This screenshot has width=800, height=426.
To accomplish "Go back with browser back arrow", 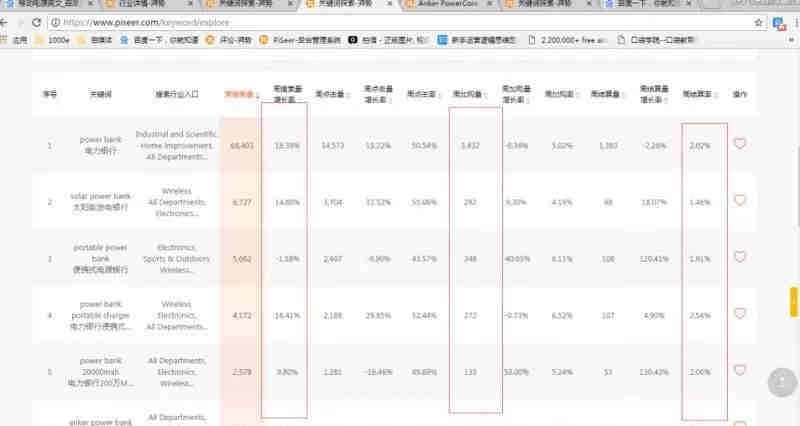I will click(x=4, y=22).
